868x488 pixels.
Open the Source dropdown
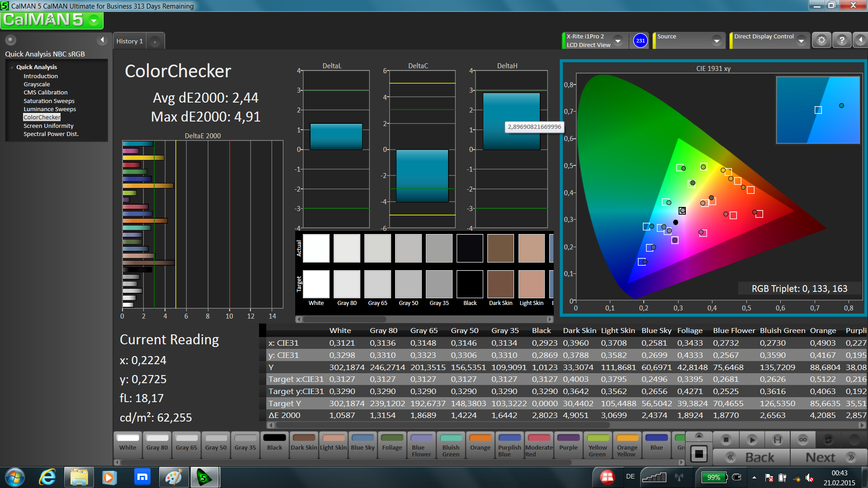coord(717,41)
